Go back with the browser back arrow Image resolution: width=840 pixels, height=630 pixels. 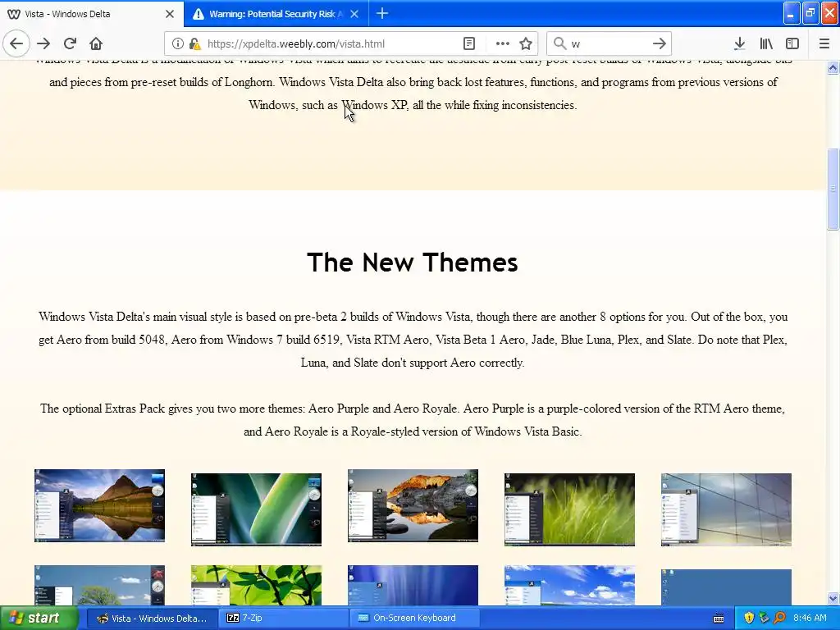pos(16,43)
